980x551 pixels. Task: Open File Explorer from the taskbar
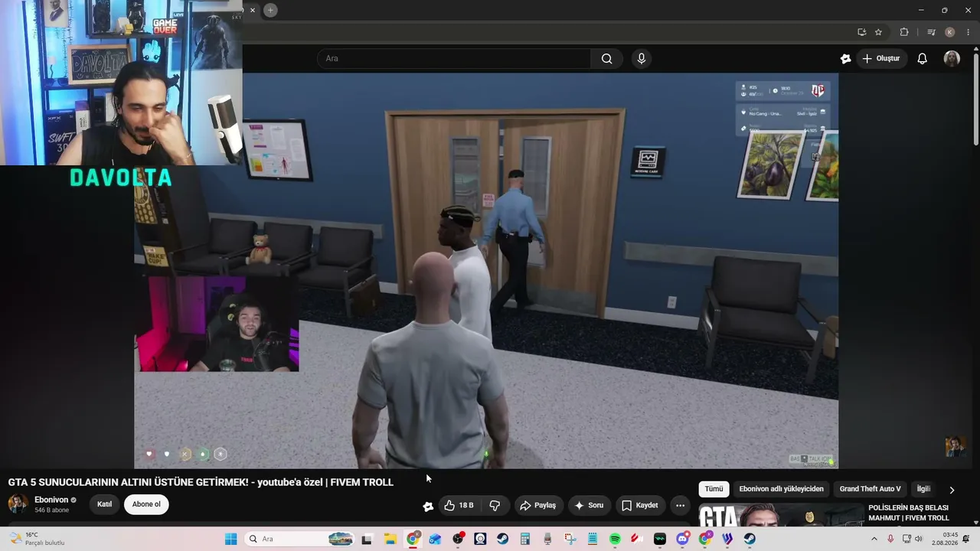(390, 539)
